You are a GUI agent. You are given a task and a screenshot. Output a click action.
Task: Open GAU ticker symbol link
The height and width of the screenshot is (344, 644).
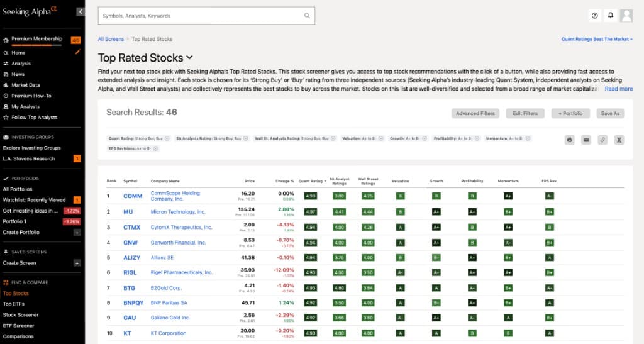(130, 318)
